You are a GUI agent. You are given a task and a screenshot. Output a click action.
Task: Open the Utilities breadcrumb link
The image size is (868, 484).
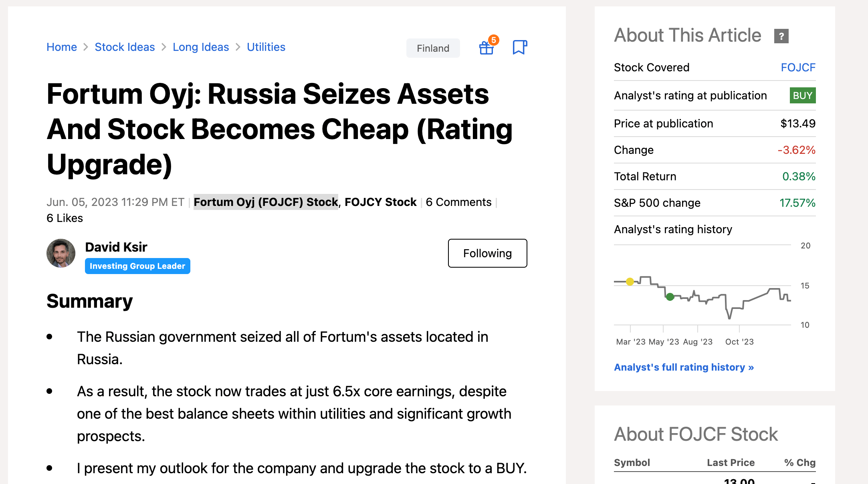pyautogui.click(x=266, y=47)
